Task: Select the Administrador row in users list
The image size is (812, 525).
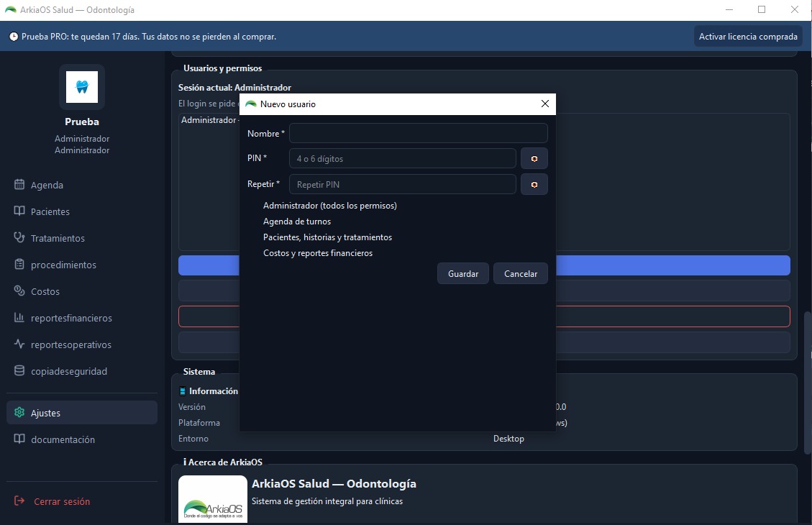Action: point(209,120)
